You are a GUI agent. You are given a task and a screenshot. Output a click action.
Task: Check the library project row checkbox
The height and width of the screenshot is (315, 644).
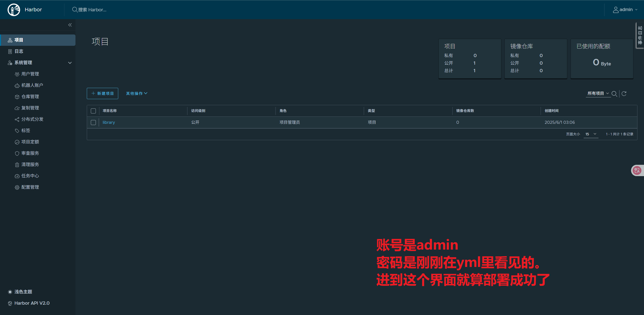pyautogui.click(x=93, y=123)
